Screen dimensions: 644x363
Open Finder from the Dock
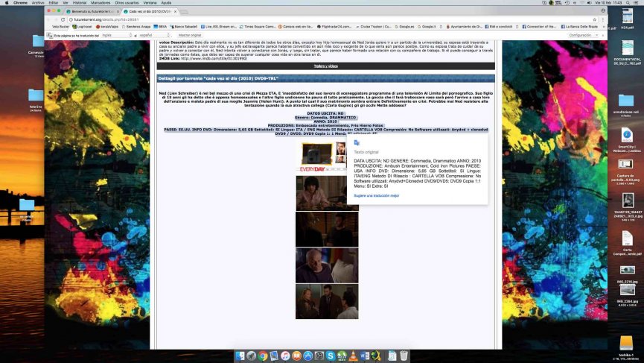point(240,356)
